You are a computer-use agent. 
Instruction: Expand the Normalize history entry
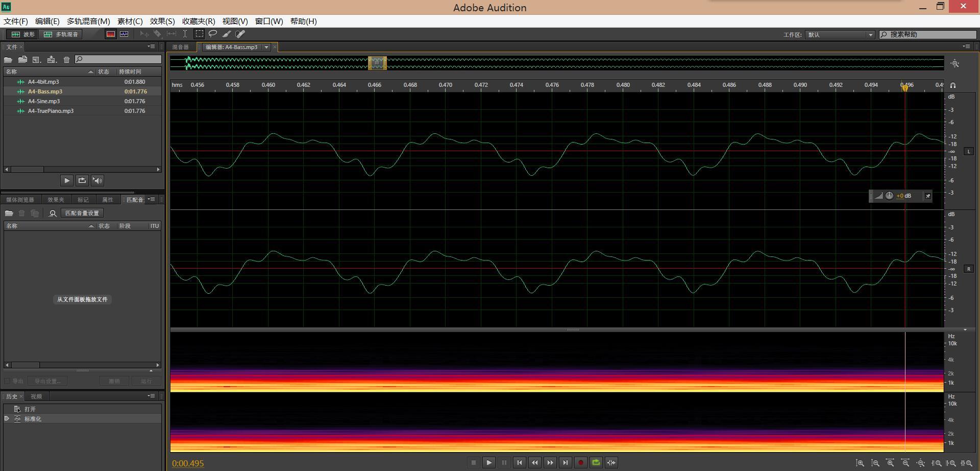7,418
